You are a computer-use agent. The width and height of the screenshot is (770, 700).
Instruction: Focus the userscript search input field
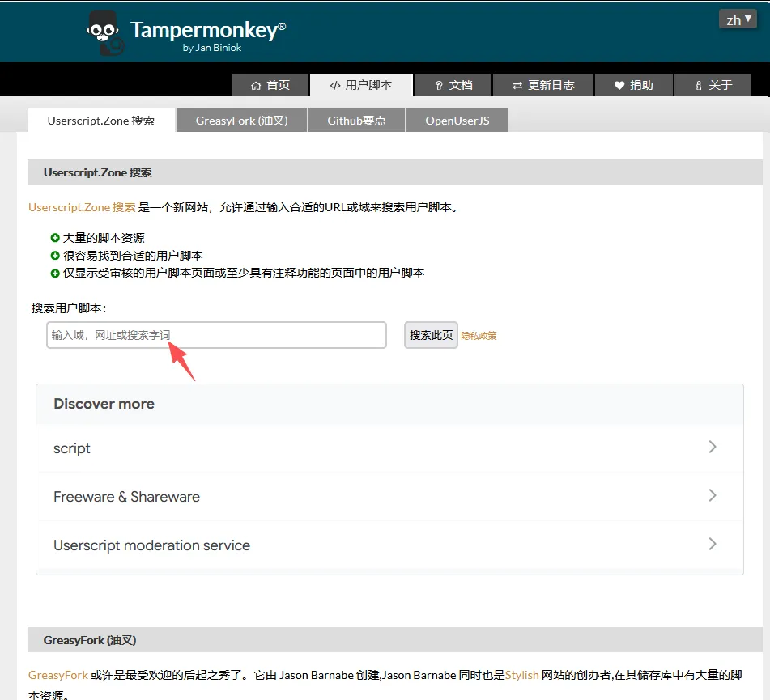(x=216, y=335)
